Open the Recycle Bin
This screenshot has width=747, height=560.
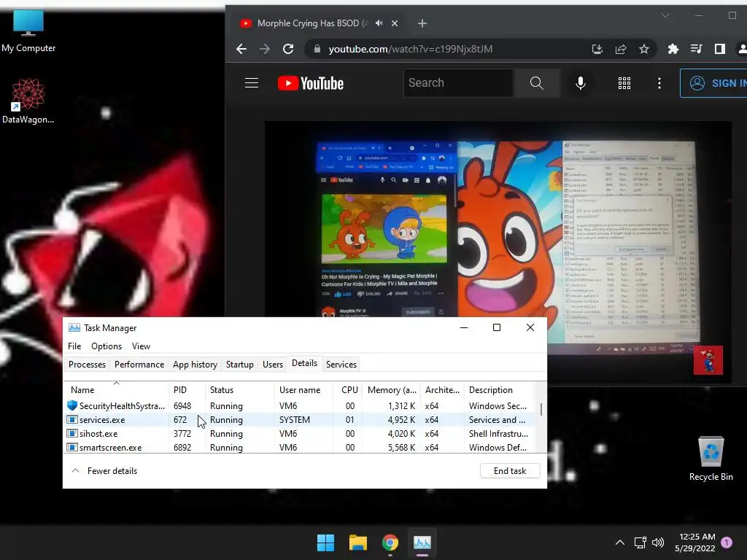pos(711,459)
